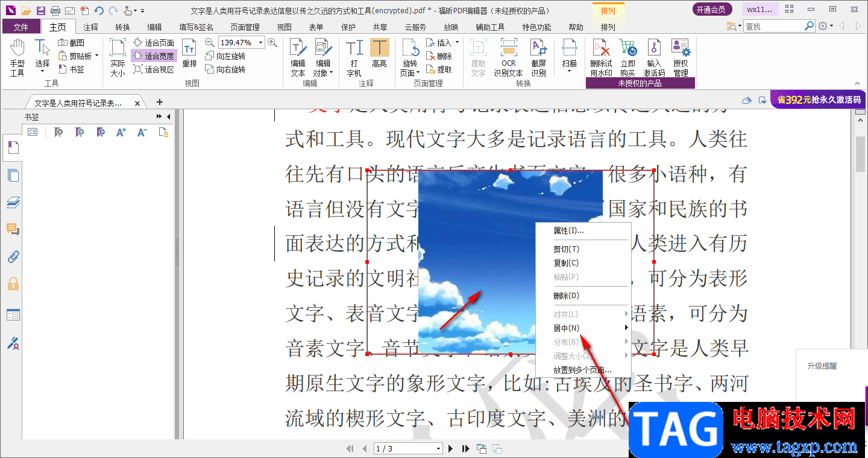Increase bookmark font size (A+)
Screen dimensions: 868x458
[121, 132]
